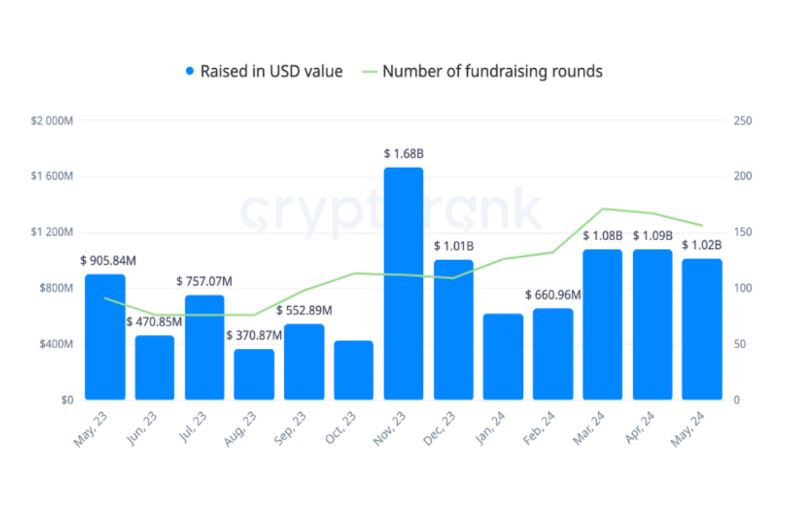Select the Mar, 24 bar at $1.08B

[602, 324]
